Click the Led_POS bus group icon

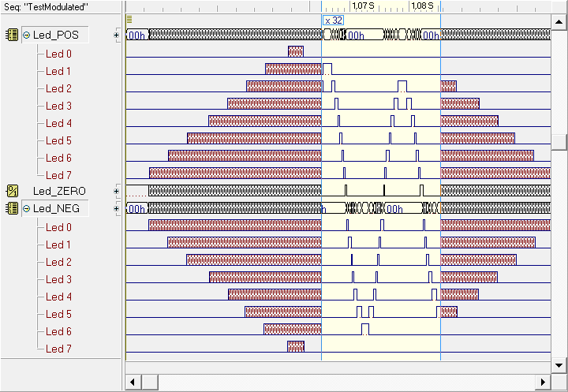tap(12, 35)
